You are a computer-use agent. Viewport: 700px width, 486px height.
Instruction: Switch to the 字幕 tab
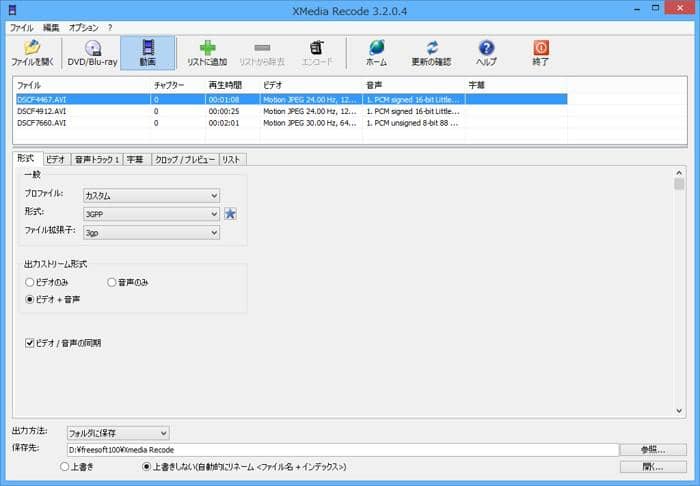point(135,159)
